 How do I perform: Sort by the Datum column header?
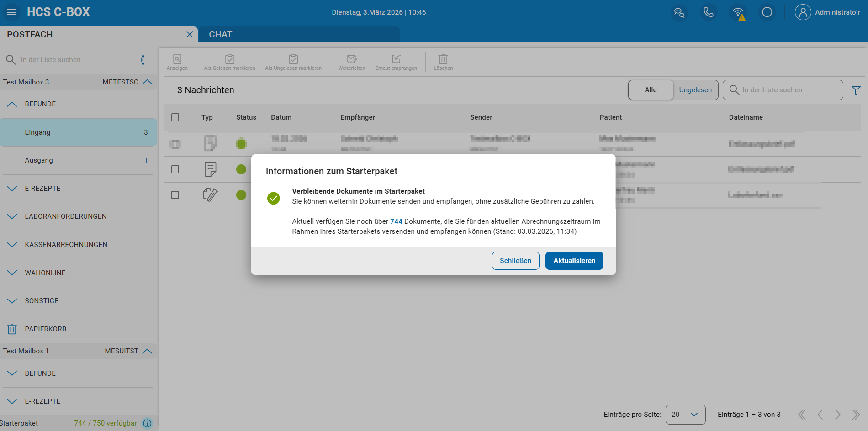[x=281, y=117]
